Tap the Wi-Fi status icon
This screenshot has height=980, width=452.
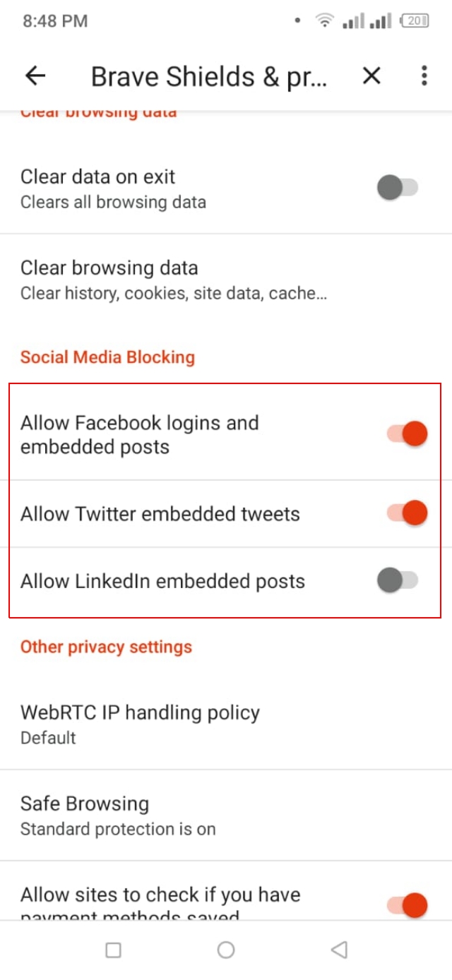323,20
